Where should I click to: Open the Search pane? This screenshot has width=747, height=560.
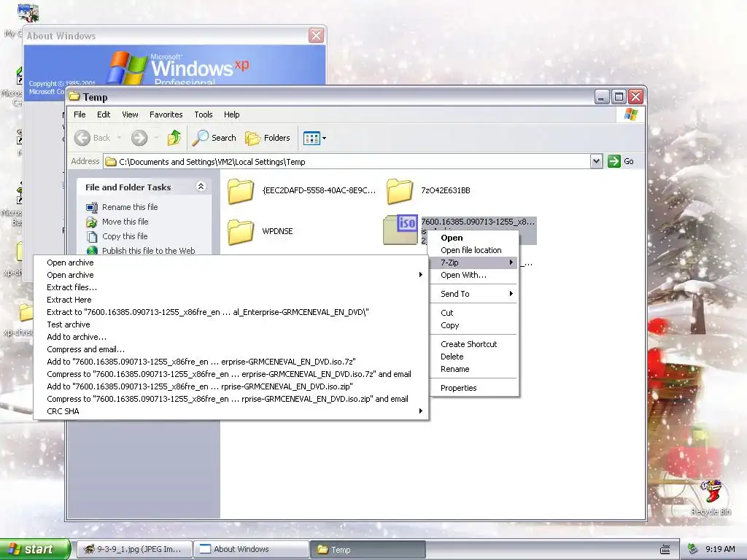(x=214, y=138)
